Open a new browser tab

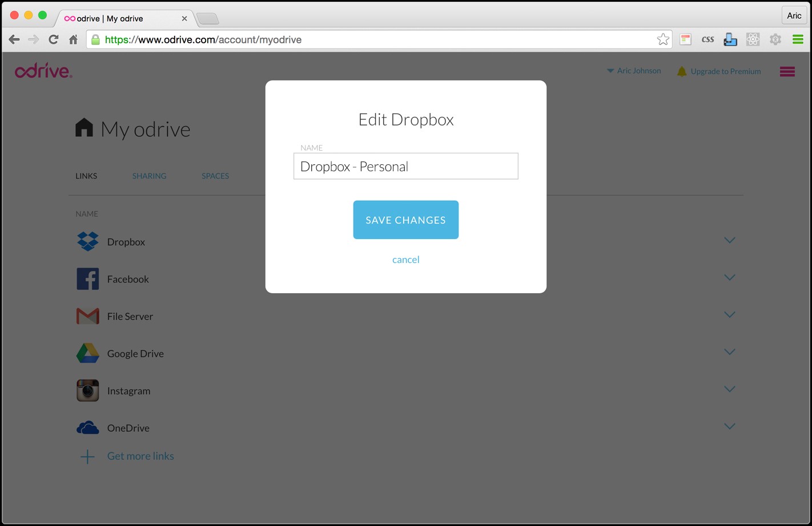point(208,19)
